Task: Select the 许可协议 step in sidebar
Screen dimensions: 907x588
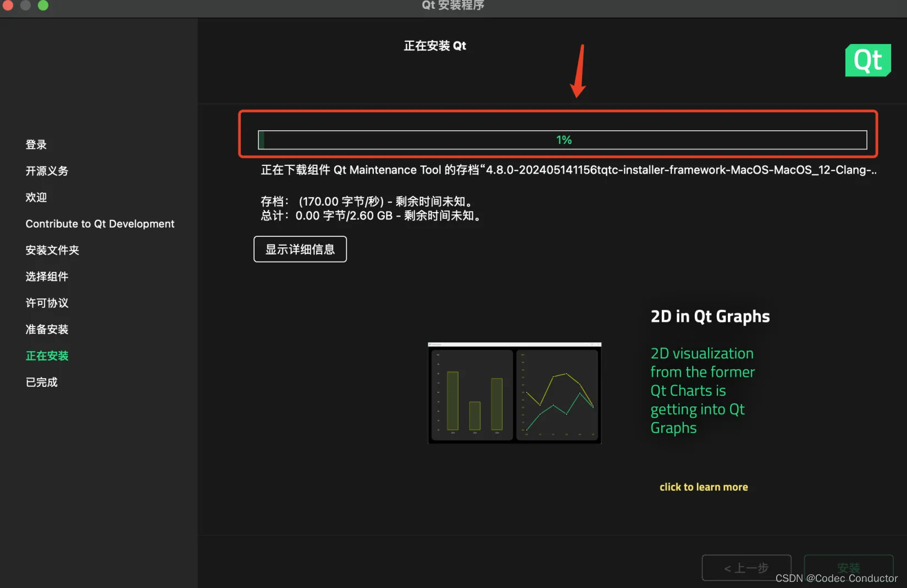Action: pyautogui.click(x=47, y=303)
